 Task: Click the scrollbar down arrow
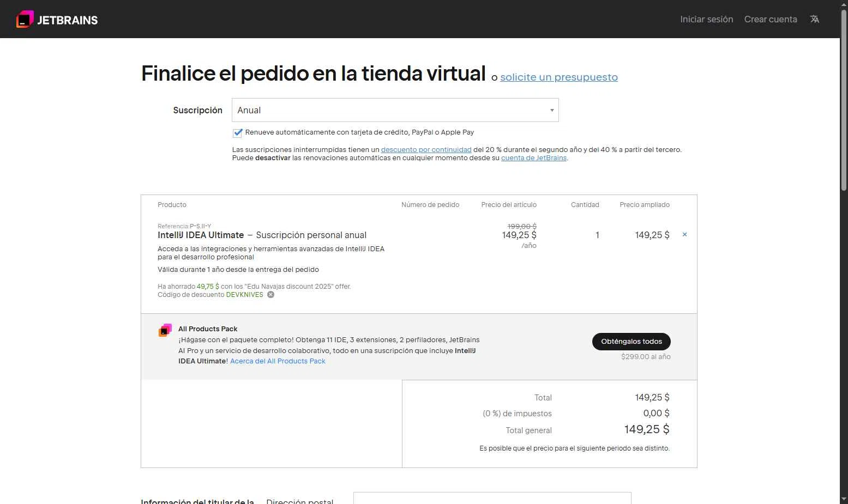coord(844,499)
